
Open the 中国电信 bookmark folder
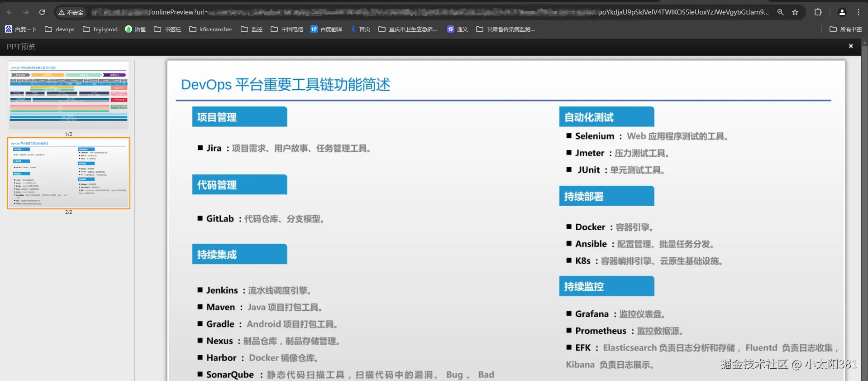tap(287, 29)
